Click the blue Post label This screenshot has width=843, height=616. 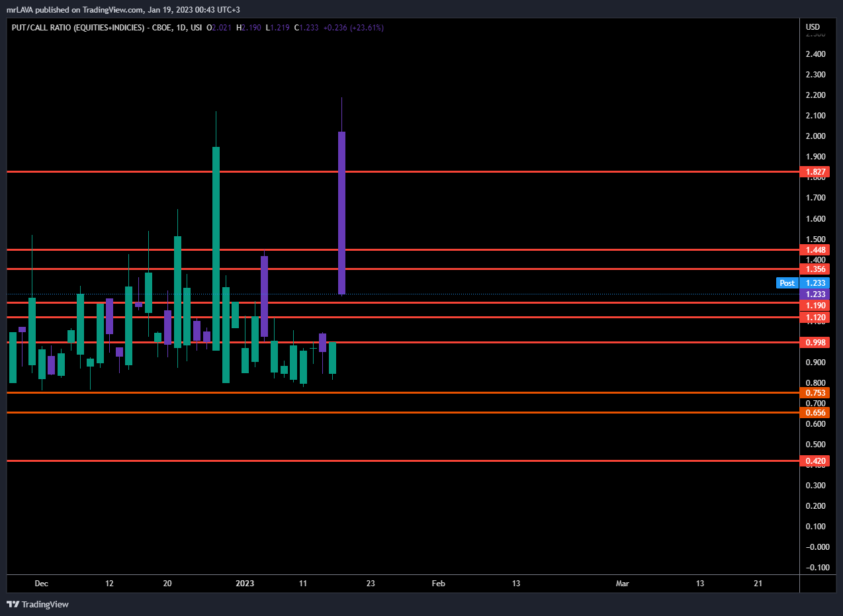[787, 283]
